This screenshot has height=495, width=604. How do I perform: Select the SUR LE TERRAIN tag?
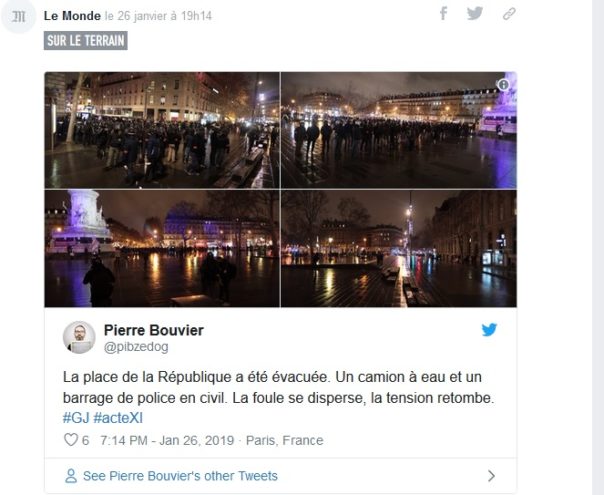click(x=86, y=41)
